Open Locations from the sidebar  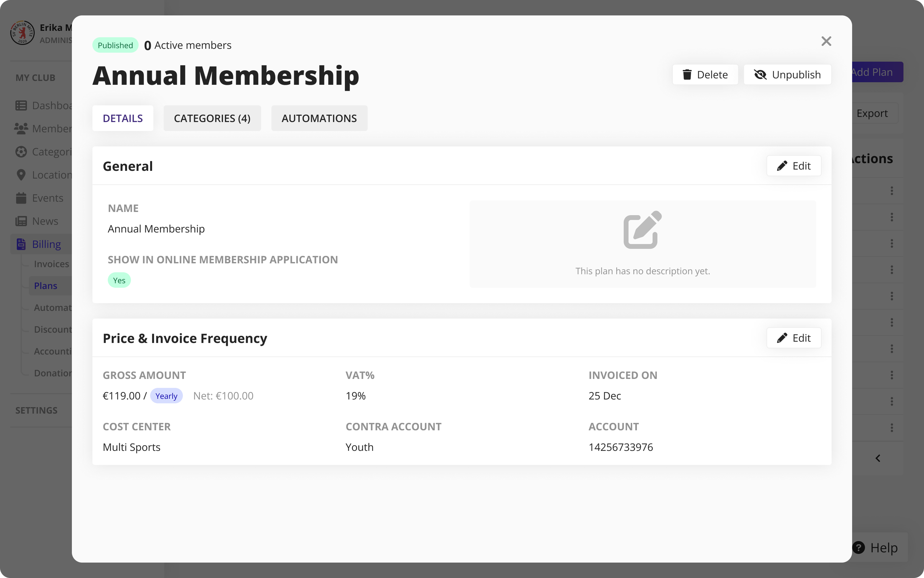[43, 175]
